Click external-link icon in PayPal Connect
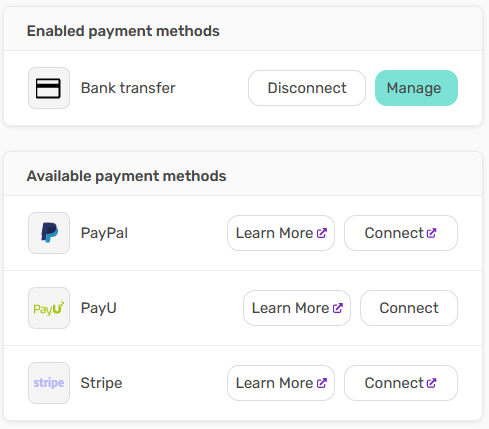 point(431,233)
